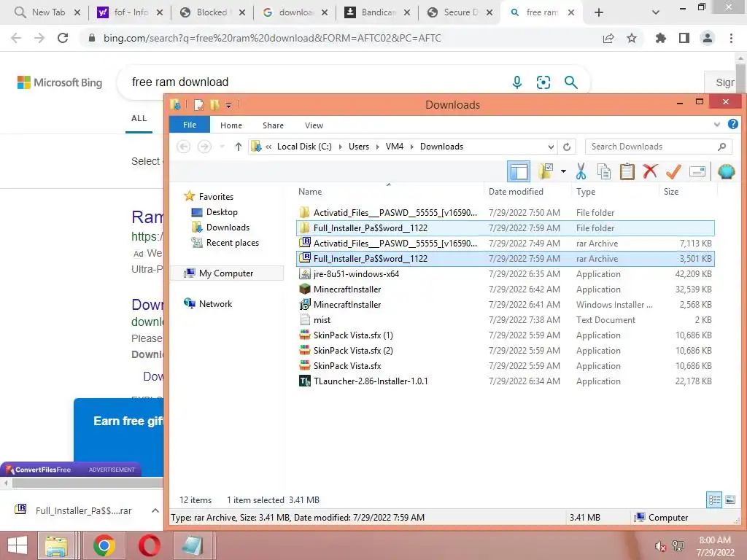The image size is (747, 560).
Task: Select Local Disk (C:) breadcrumb
Action: pyautogui.click(x=304, y=147)
